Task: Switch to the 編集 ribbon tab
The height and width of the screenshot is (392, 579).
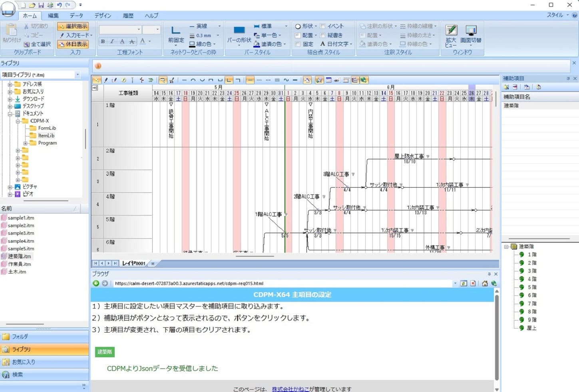Action: 53,16
